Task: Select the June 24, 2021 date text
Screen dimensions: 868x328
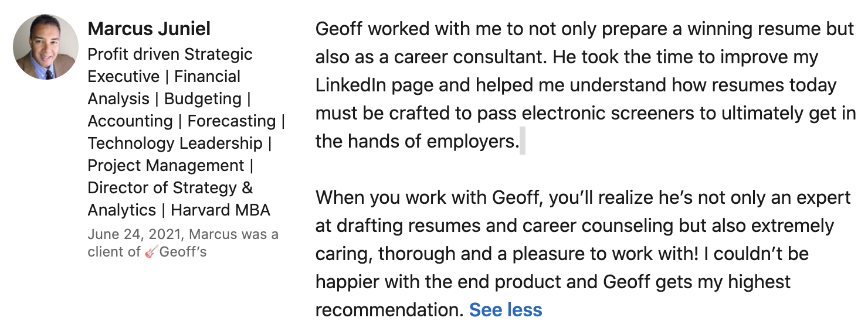Action: tap(134, 235)
